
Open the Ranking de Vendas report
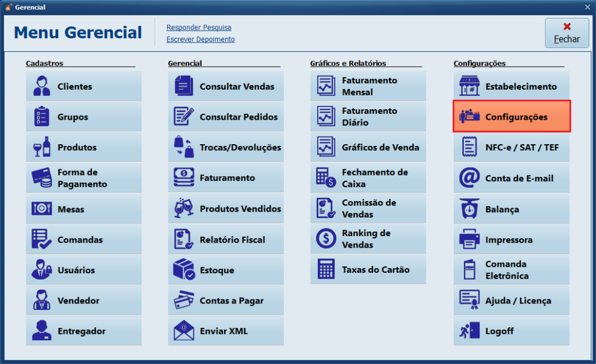pos(368,238)
